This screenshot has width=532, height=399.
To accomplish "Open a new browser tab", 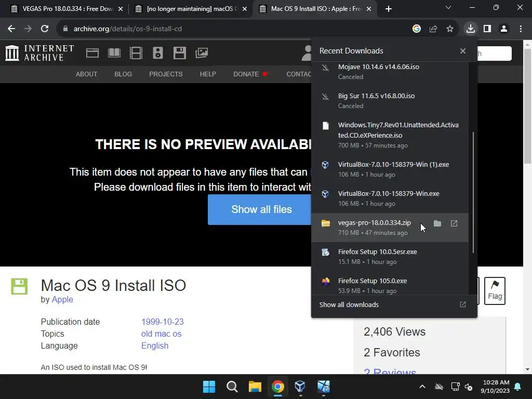I will point(389,9).
